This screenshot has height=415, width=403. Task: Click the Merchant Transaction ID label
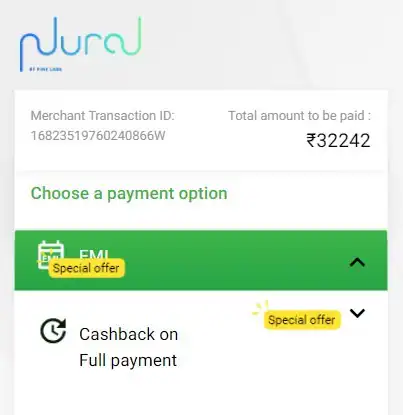coord(102,116)
